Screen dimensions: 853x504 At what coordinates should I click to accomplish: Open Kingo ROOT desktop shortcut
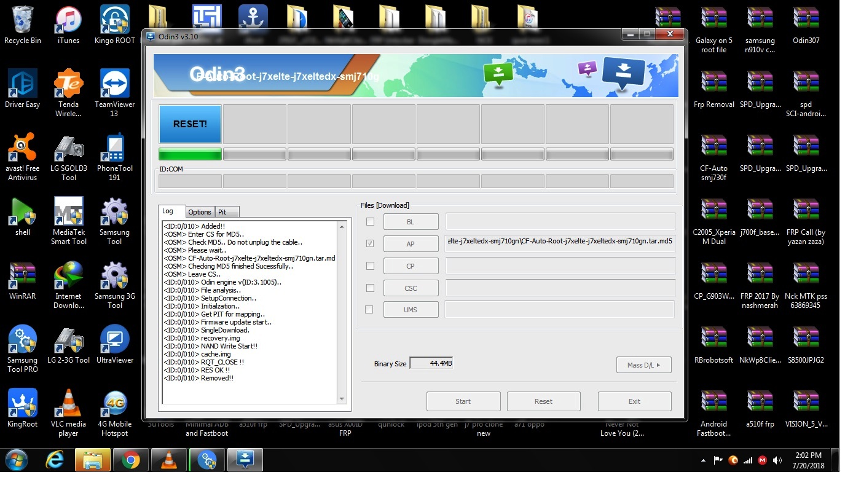coord(114,25)
